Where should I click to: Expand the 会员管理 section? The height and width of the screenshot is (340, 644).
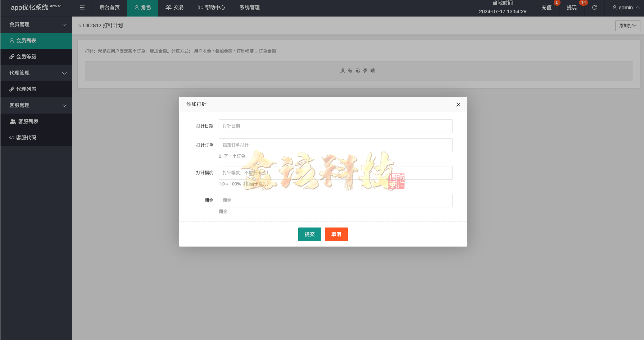36,24
